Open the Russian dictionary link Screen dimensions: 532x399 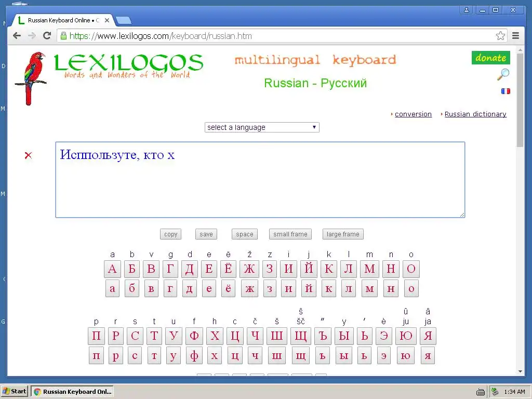point(475,114)
